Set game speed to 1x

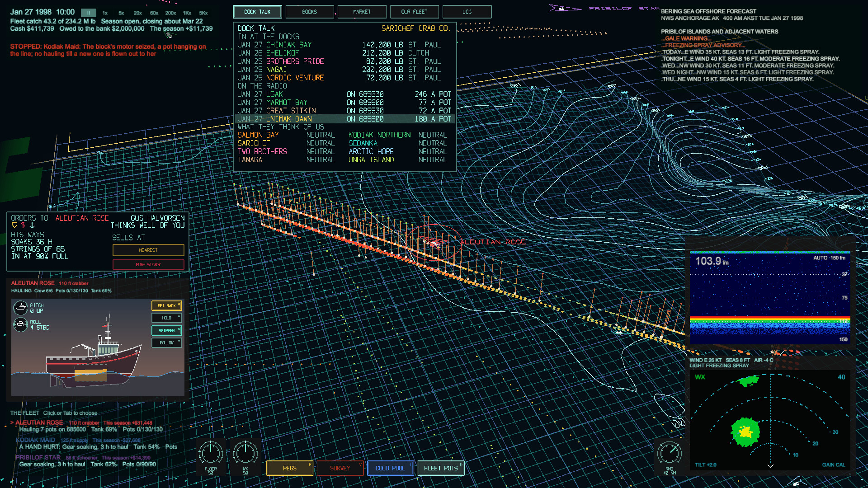click(105, 13)
